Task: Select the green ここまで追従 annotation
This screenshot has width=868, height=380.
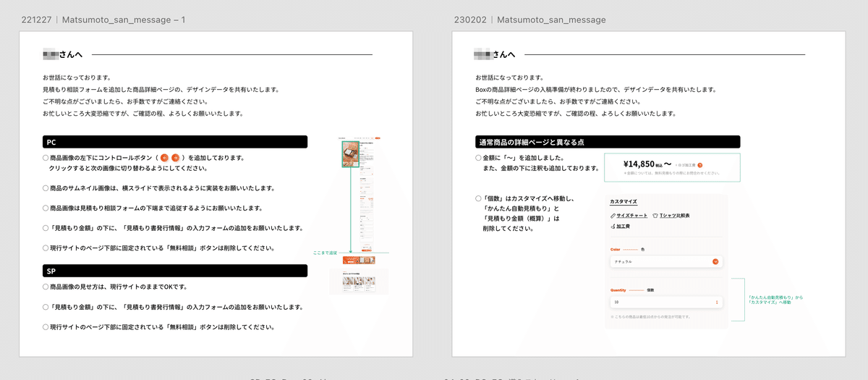Action: 325,253
